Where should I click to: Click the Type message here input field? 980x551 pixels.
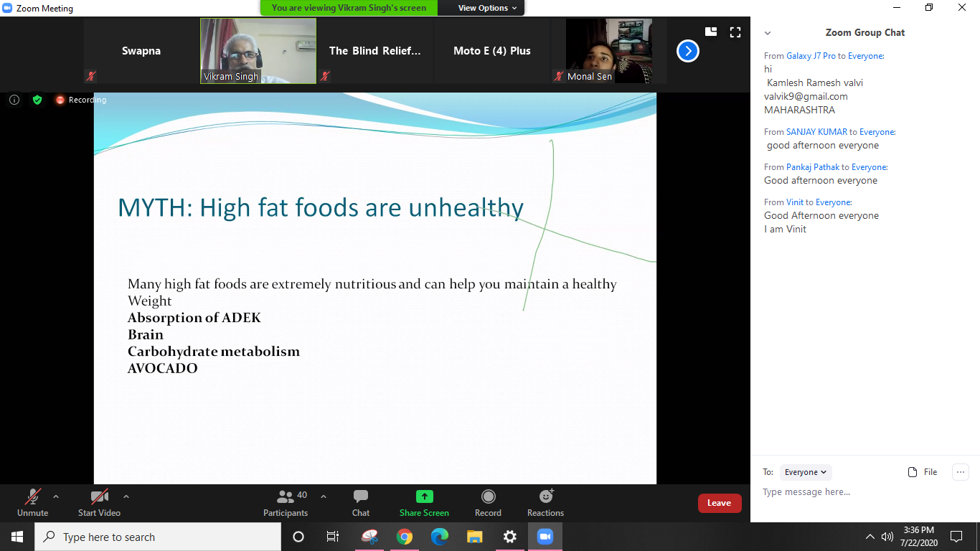coord(825,491)
